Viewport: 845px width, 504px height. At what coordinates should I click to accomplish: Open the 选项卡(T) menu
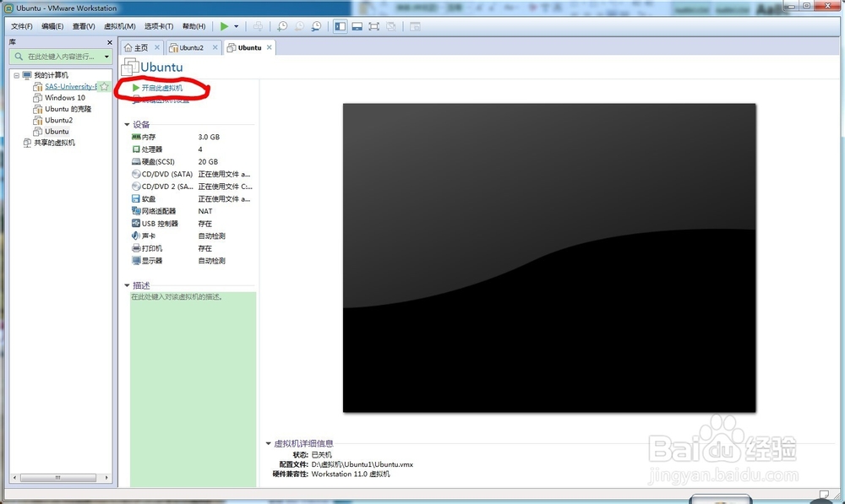pyautogui.click(x=159, y=26)
